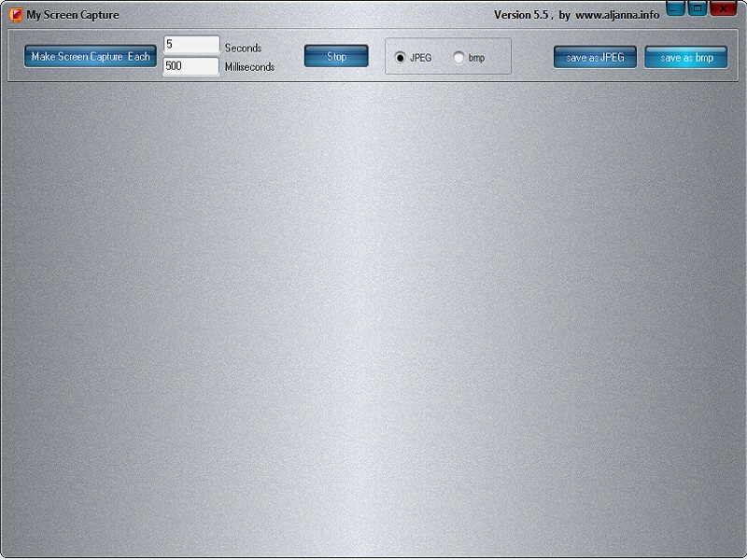Image resolution: width=747 pixels, height=560 pixels.
Task: Start capture with Make Screen Capture Each button
Action: point(91,57)
